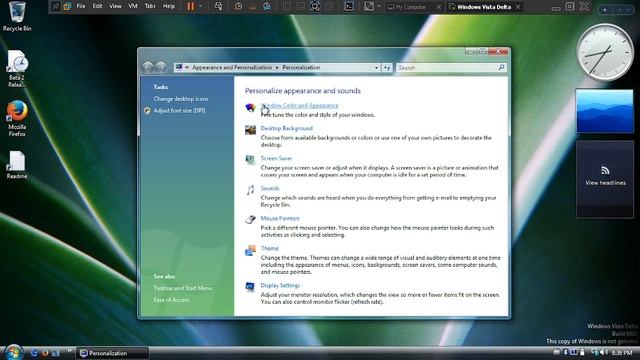Open the Screen Saver link

click(x=276, y=158)
